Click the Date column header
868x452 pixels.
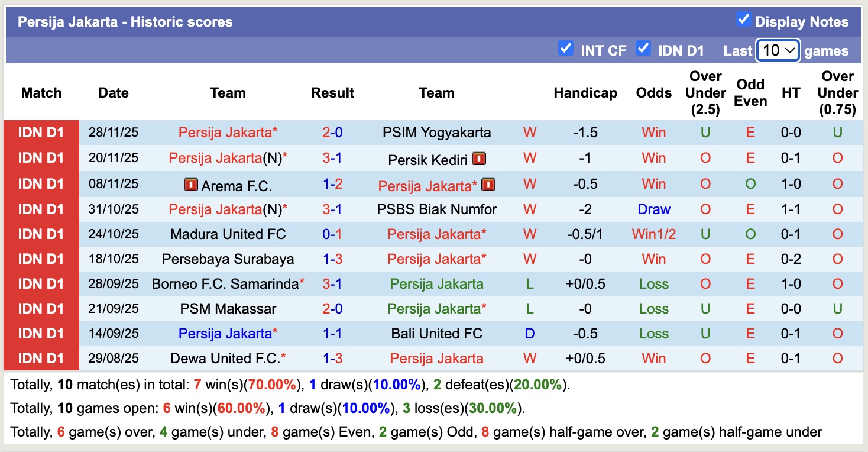113,93
